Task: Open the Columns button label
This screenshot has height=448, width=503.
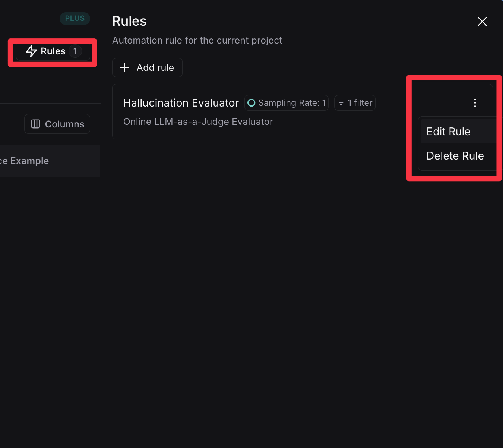Action: pos(64,124)
